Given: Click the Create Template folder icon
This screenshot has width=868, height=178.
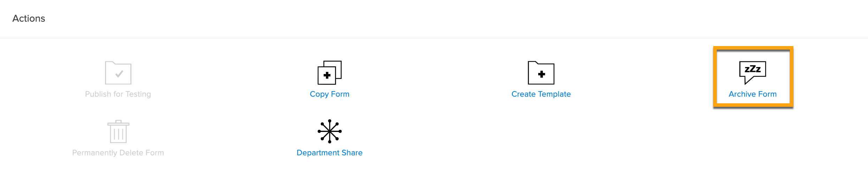Looking at the screenshot, I should 541,73.
